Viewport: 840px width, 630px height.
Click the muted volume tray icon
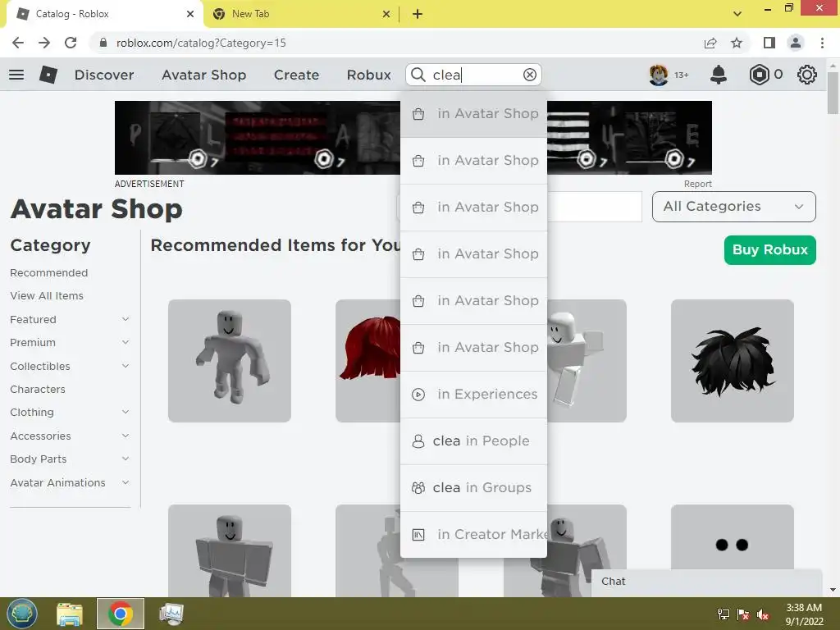point(762,614)
